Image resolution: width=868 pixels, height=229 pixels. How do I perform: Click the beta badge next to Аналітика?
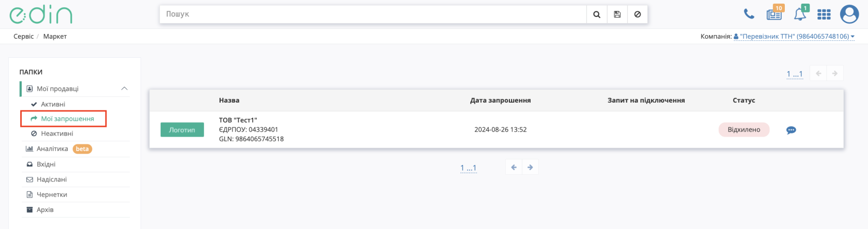[82, 149]
